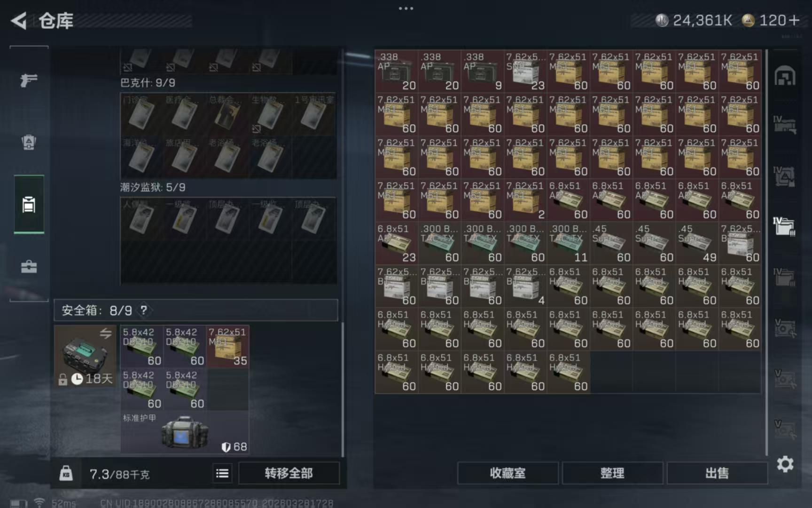The width and height of the screenshot is (812, 508).
Task: Select the 7.62x5 B stack of 4
Action: point(525,286)
